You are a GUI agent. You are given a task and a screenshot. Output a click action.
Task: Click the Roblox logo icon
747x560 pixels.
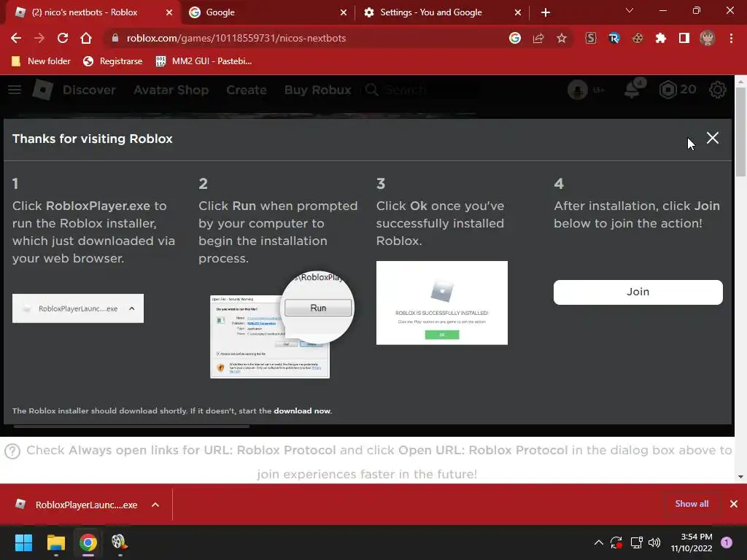pyautogui.click(x=43, y=90)
